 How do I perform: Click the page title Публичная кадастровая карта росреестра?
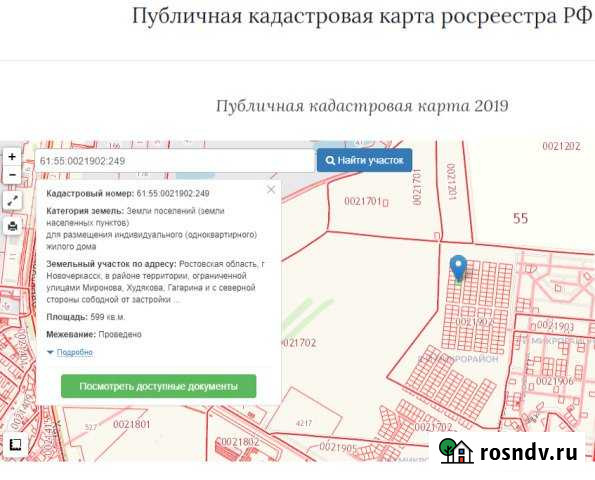point(362,17)
